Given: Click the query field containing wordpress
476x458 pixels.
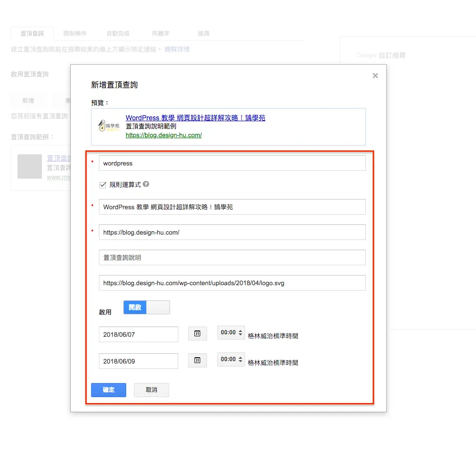Looking at the screenshot, I should tap(232, 163).
